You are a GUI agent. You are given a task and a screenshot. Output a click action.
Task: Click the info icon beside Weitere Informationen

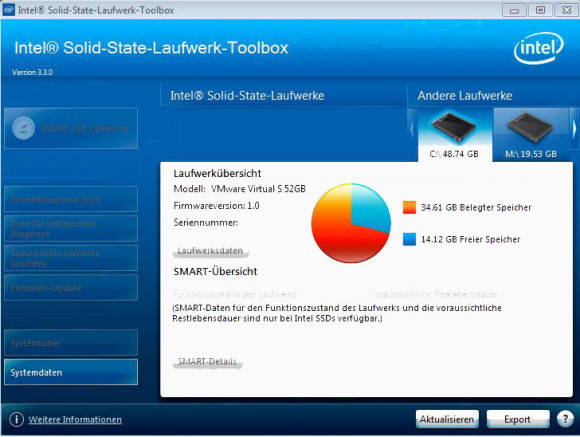pyautogui.click(x=16, y=420)
